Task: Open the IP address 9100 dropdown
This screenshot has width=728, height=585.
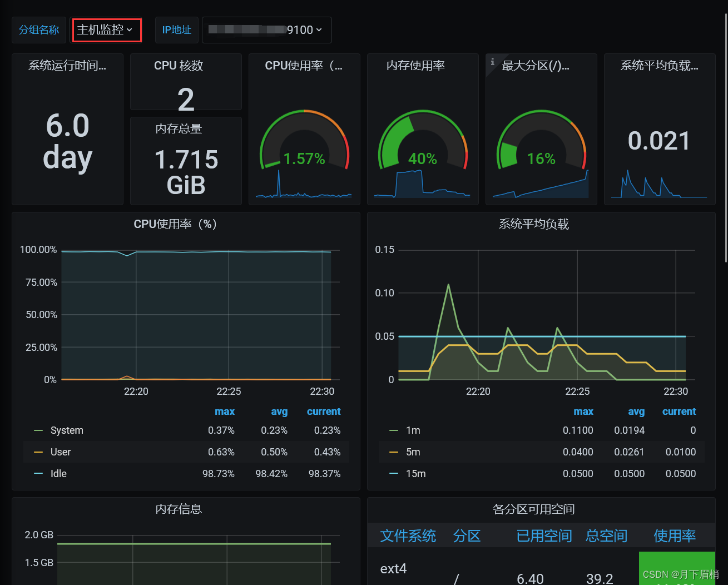Action: (267, 30)
